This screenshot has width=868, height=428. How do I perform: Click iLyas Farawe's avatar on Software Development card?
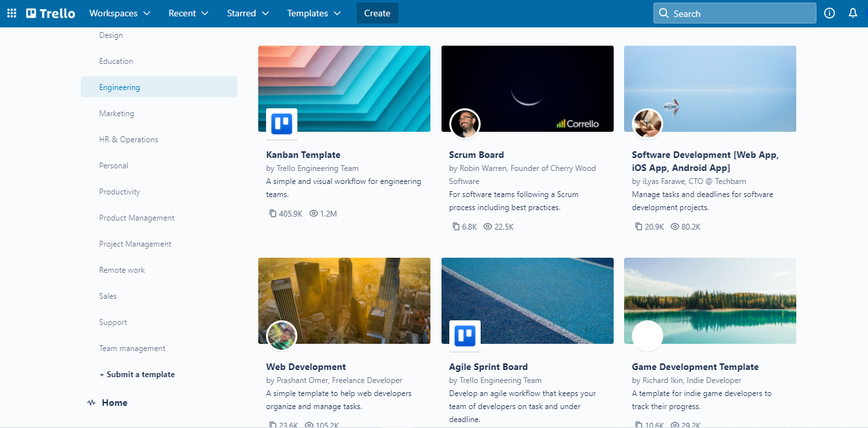648,123
